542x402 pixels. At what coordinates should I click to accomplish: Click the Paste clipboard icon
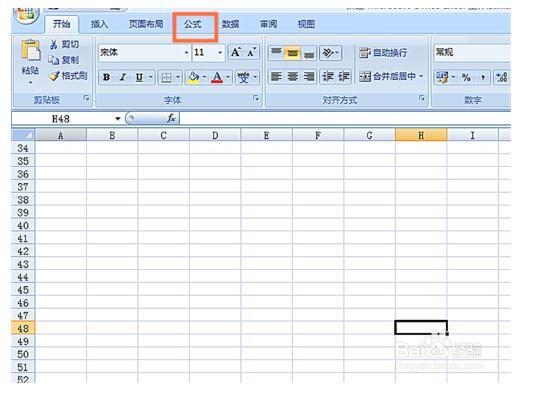pos(30,51)
